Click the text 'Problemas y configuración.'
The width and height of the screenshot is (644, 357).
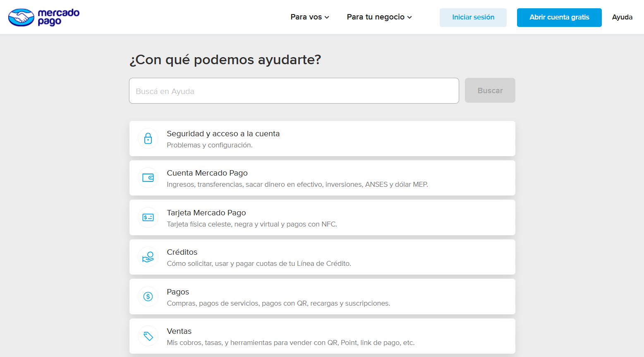pos(210,145)
